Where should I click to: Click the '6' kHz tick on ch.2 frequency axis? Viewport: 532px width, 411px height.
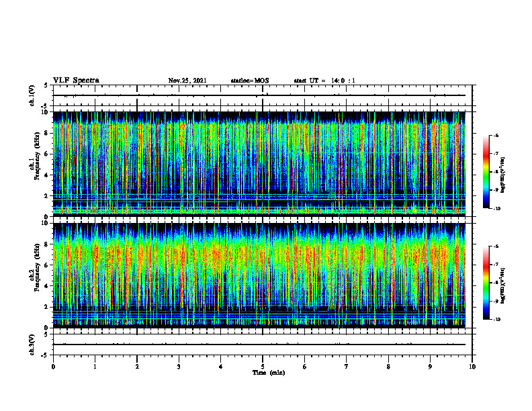pos(46,265)
